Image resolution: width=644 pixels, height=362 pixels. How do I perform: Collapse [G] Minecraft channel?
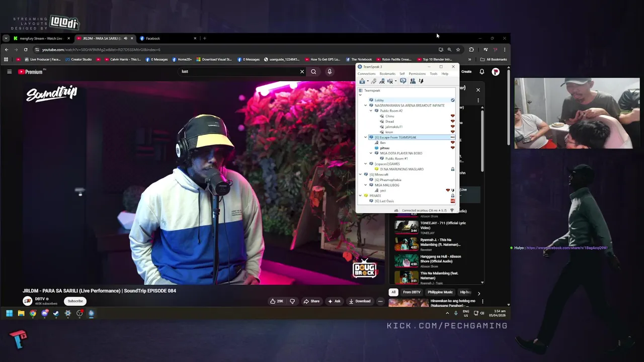pyautogui.click(x=360, y=174)
